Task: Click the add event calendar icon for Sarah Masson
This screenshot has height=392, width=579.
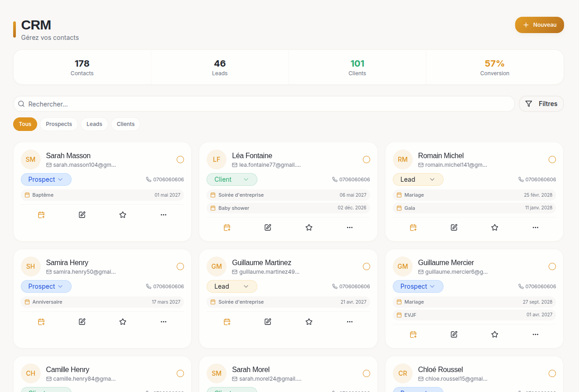Action: click(41, 215)
